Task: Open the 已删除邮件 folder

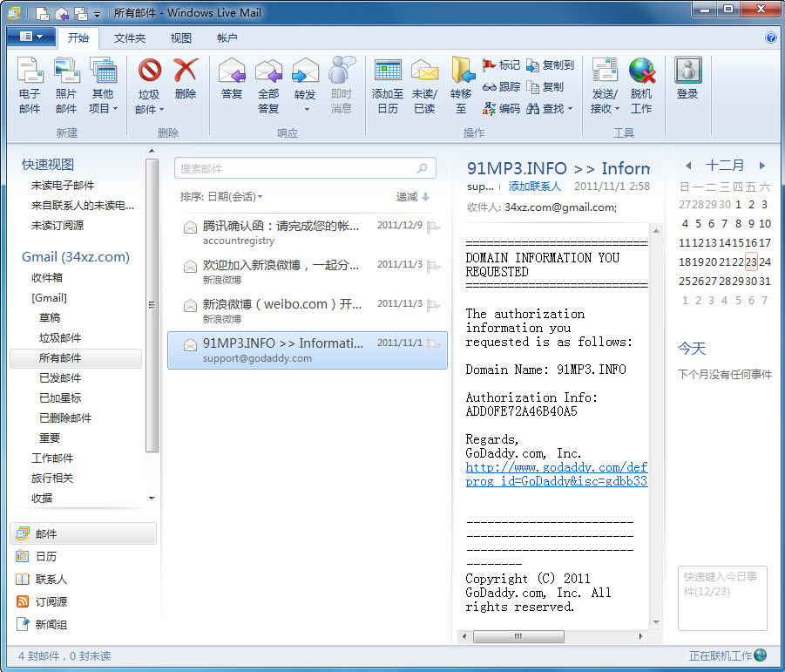Action: [65, 417]
